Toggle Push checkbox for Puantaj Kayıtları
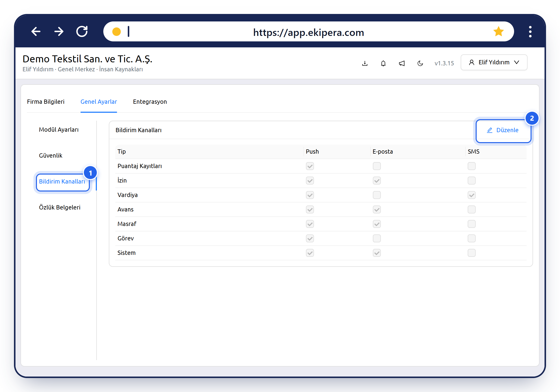 310,166
